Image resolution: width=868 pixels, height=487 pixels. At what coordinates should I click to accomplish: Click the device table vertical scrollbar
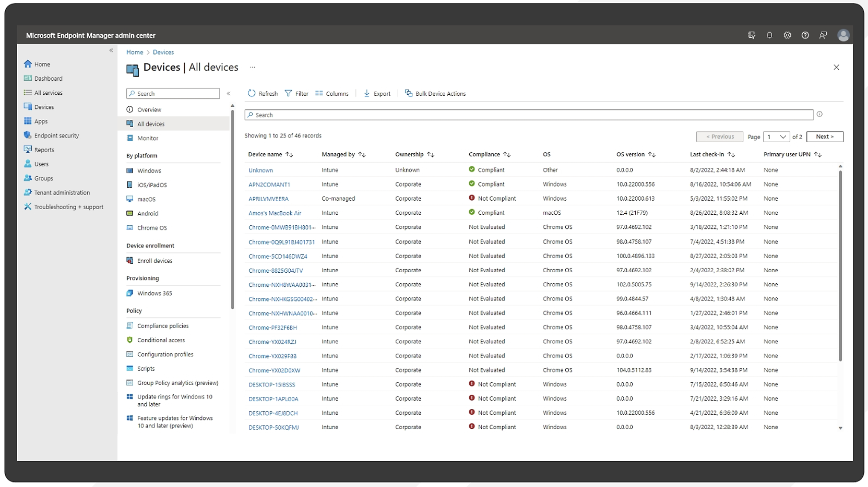click(x=840, y=266)
